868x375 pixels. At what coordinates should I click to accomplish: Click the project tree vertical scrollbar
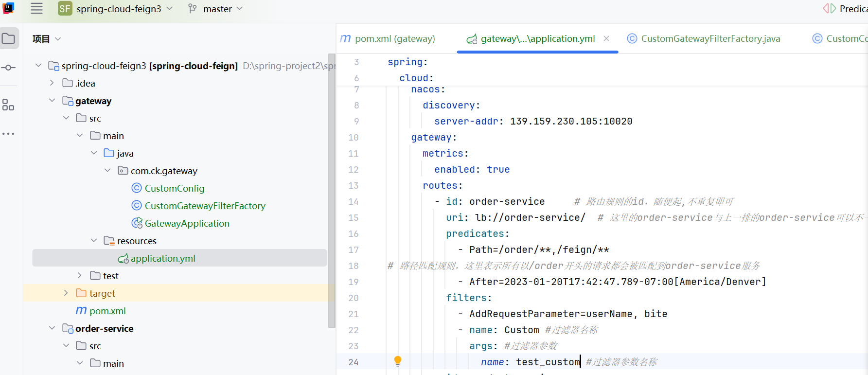click(x=332, y=191)
